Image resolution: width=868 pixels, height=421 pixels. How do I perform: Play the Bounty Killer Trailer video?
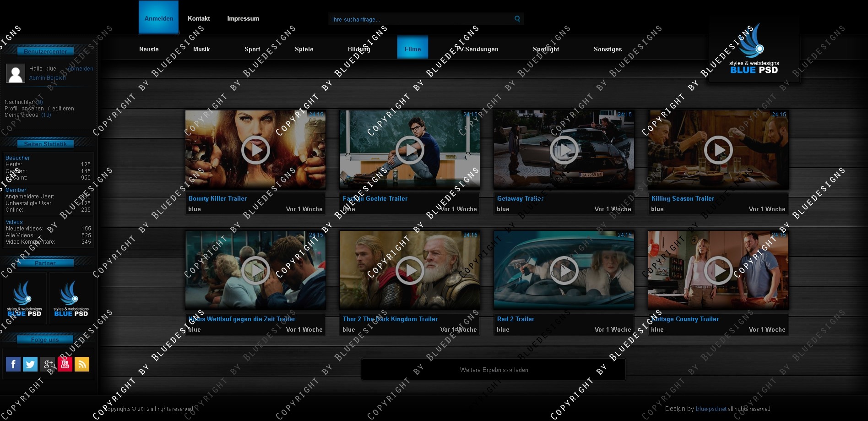tap(255, 150)
